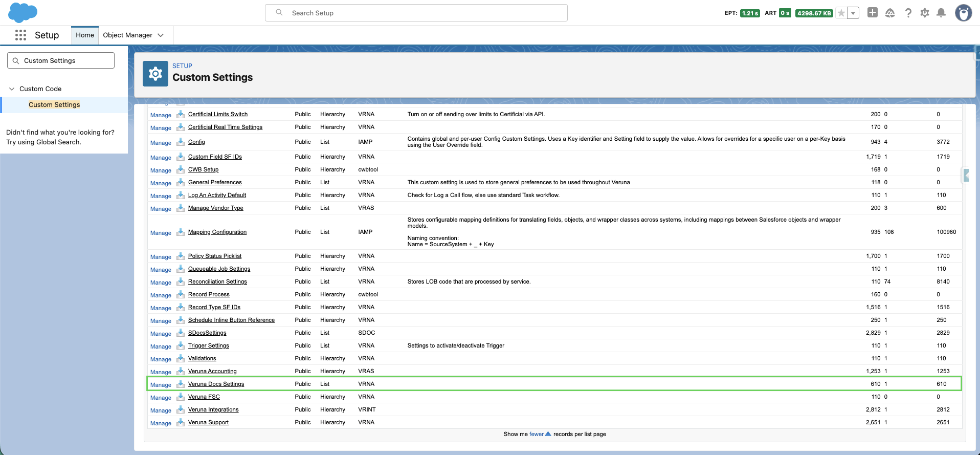This screenshot has width=980, height=455.
Task: Open the favorites list dropdown arrow
Action: coord(853,13)
